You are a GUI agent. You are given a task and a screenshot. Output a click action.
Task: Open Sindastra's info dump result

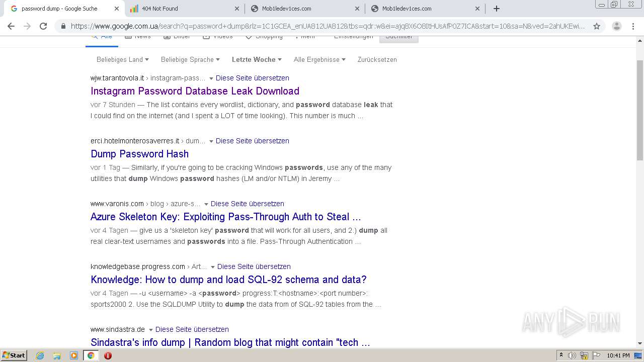[x=230, y=342]
